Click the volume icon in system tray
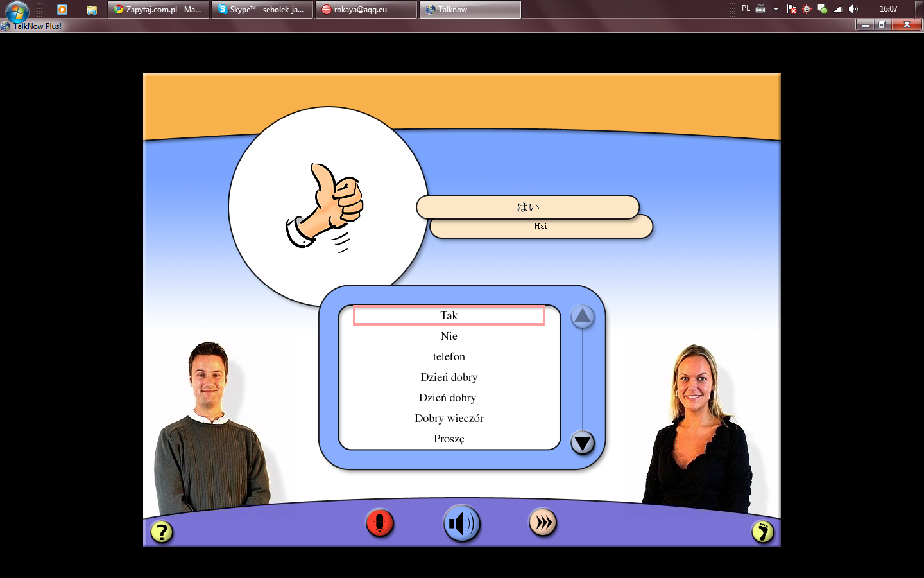The width and height of the screenshot is (924, 578). [853, 9]
